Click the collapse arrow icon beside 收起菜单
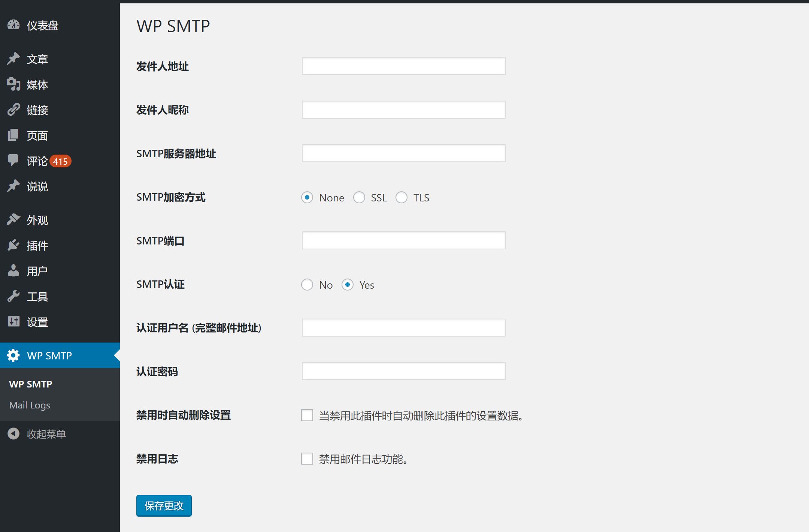809x532 pixels. coord(13,434)
